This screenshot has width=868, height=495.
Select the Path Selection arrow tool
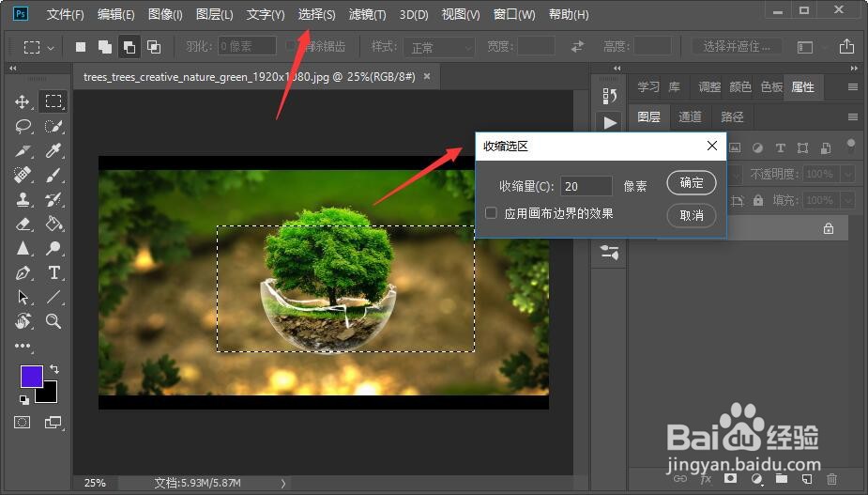[x=23, y=297]
